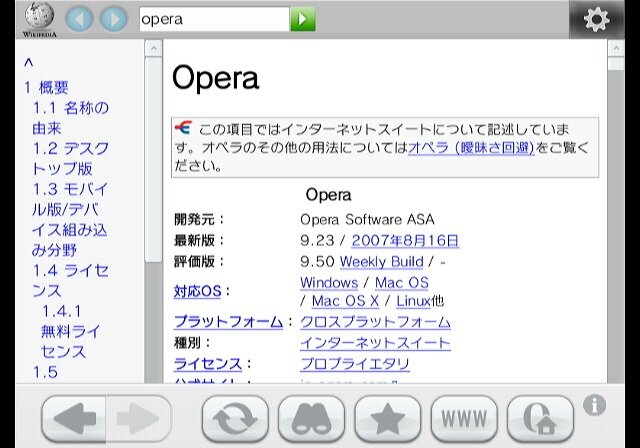Go forward with the blue round arrow
Viewport: 640px width, 448px height.
click(x=113, y=19)
